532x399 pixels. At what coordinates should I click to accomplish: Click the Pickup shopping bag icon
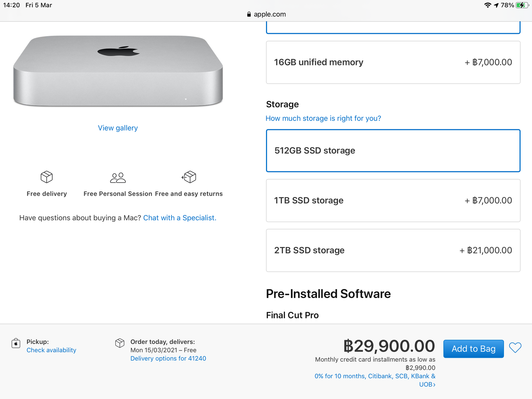coord(16,343)
